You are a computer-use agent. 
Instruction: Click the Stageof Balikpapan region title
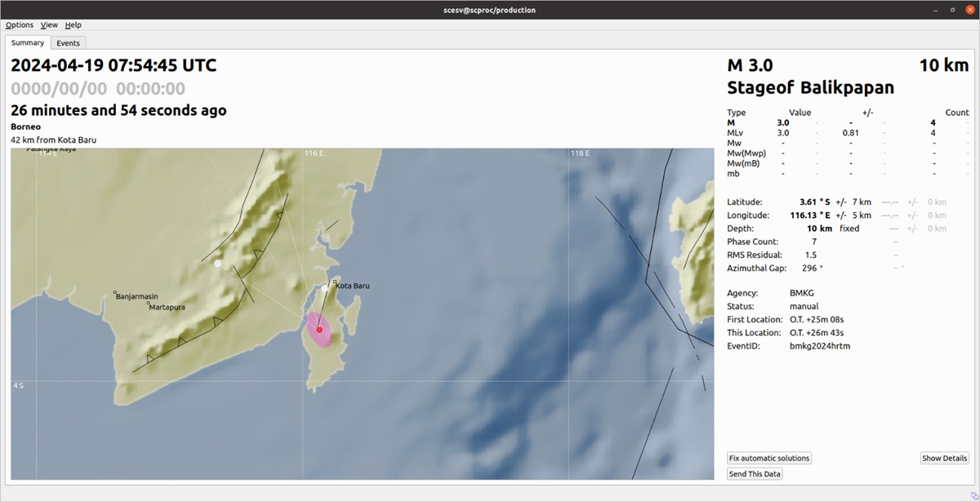pos(810,87)
